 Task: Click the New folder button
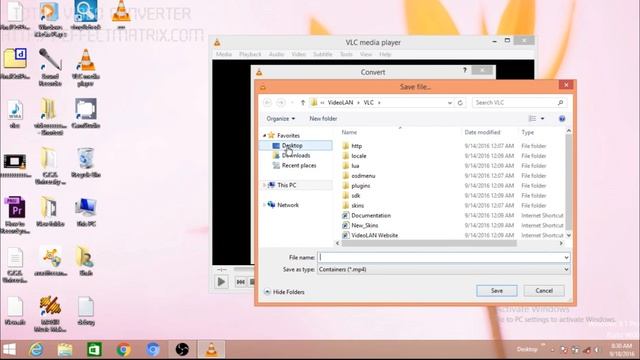[323, 118]
